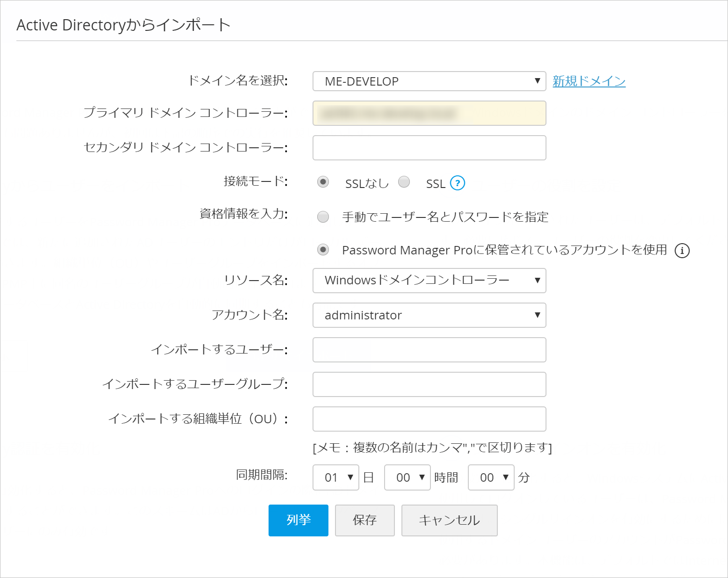This screenshot has height=578, width=728.
Task: Click the info icon beside Password Manager Pro option
Action: click(682, 251)
